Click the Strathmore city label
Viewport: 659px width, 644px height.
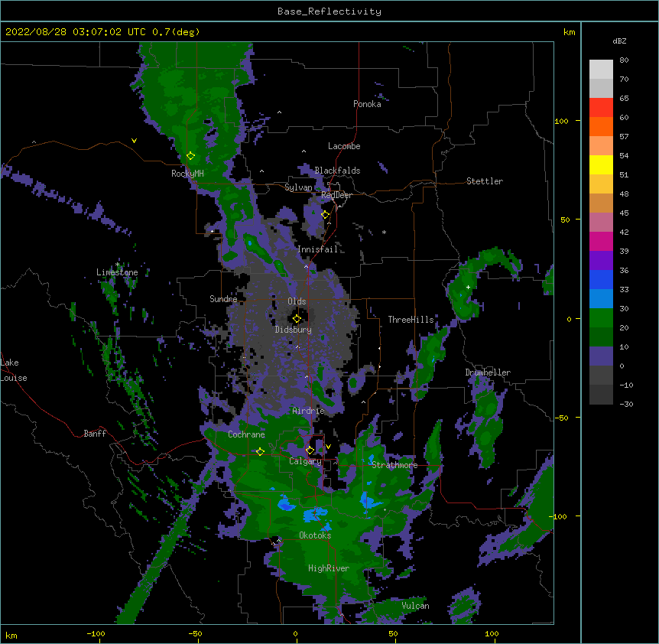394,465
